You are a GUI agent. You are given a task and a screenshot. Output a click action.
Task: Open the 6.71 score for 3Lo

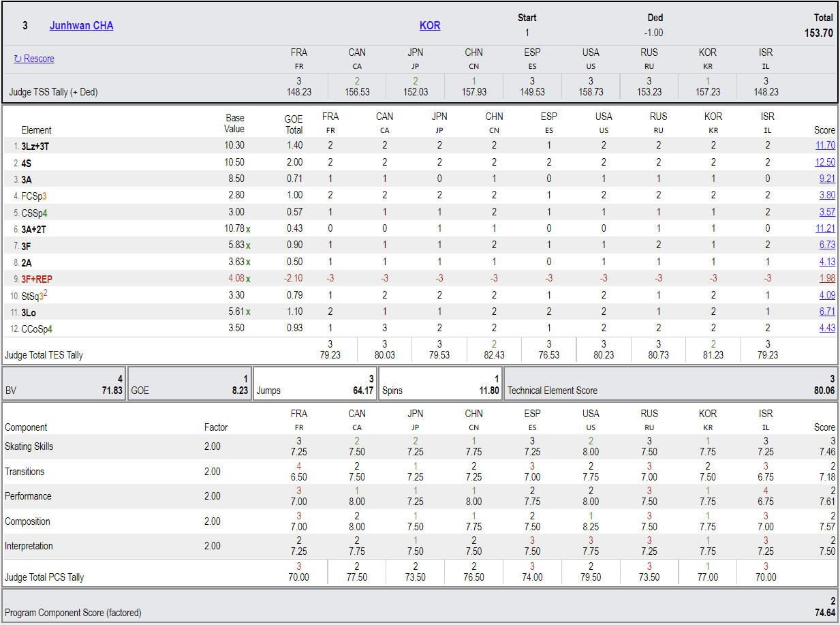tap(827, 311)
